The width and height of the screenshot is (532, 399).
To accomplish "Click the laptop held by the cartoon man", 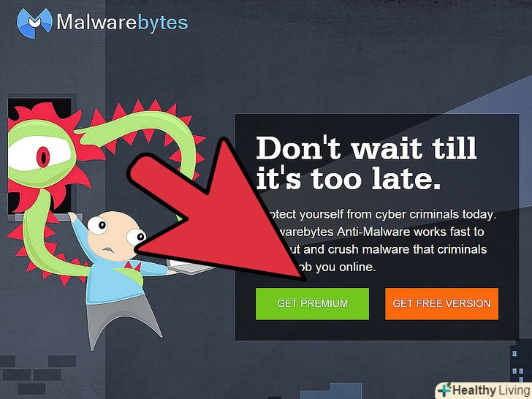I will click(x=190, y=266).
